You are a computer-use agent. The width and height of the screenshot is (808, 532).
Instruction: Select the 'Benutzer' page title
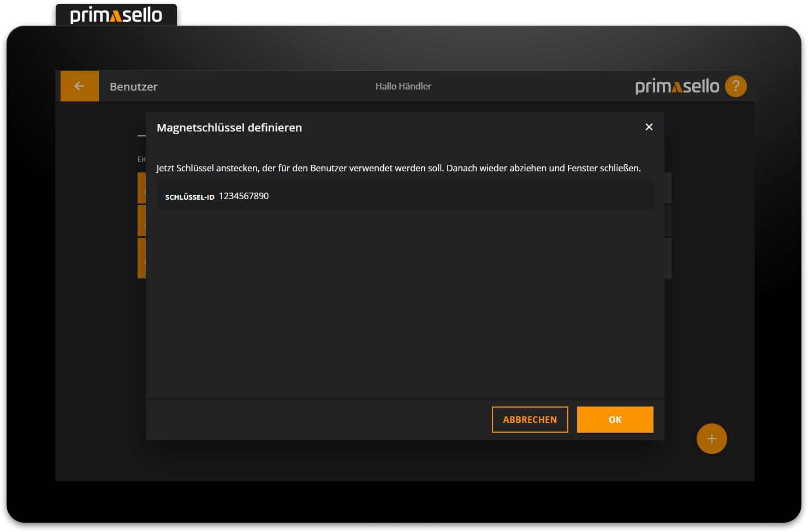pos(133,86)
